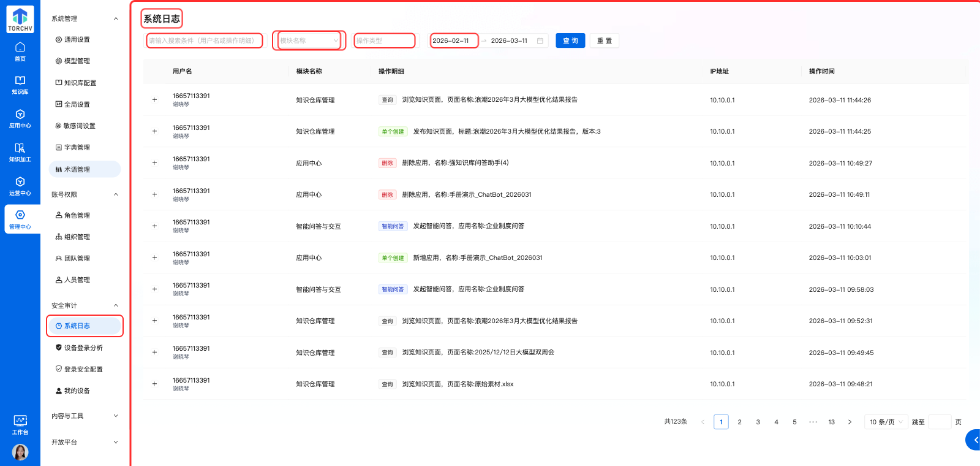Collapse the 账号权限 section
980x466 pixels.
tap(116, 194)
